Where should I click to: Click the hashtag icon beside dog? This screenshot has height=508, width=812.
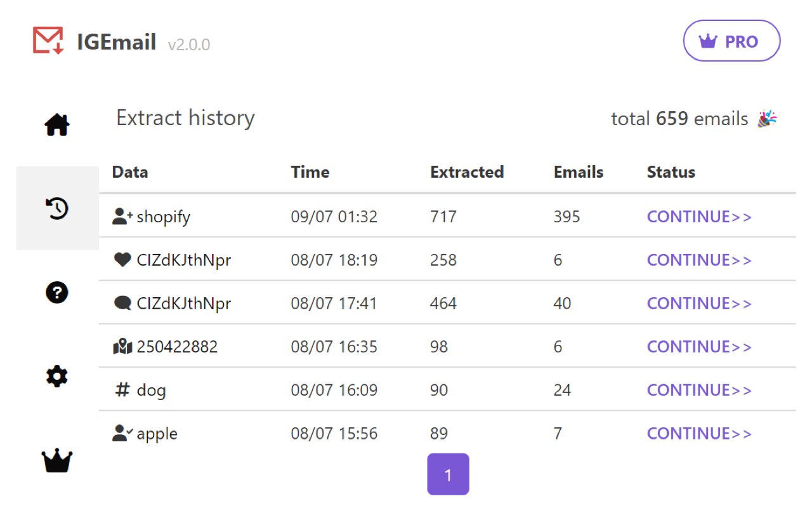(x=122, y=390)
